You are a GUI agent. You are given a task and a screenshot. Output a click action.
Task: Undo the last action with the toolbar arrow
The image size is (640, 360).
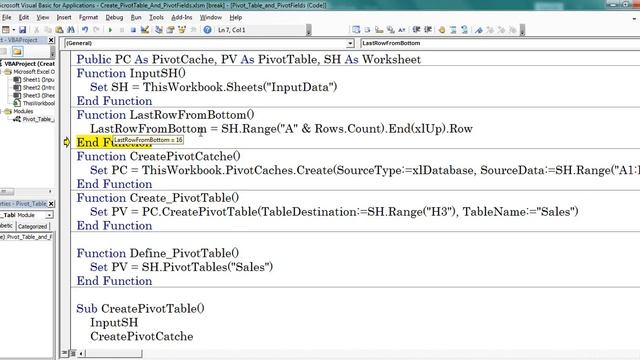click(x=85, y=30)
